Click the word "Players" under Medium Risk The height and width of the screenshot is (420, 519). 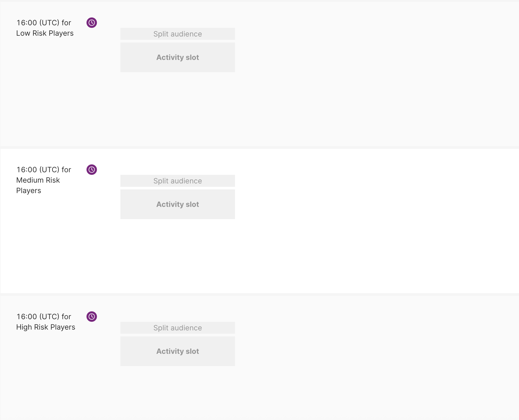(29, 191)
